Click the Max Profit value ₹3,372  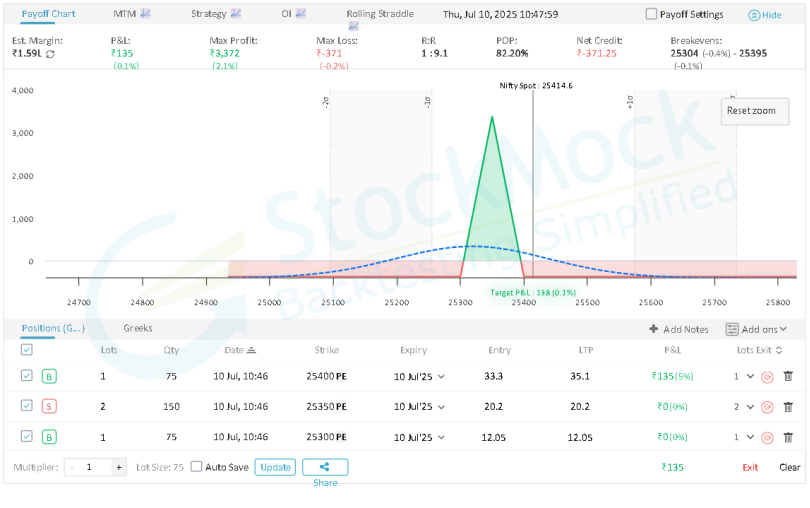(x=225, y=53)
